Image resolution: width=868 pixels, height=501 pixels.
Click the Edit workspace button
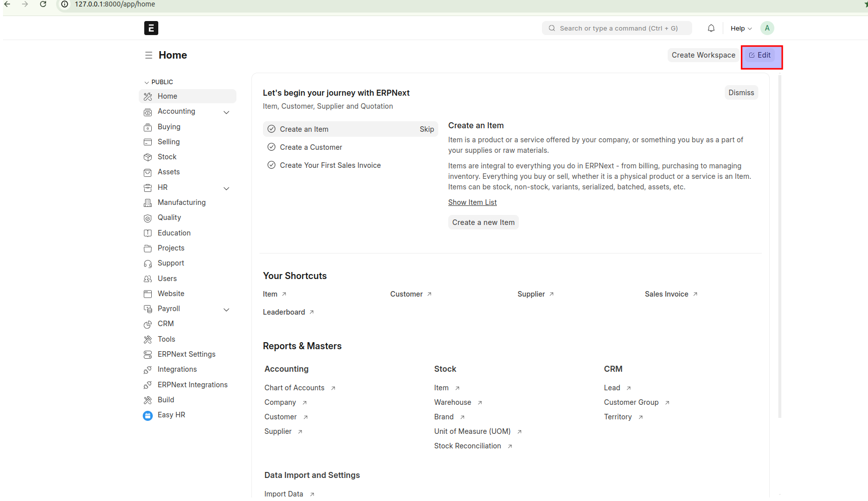760,55
